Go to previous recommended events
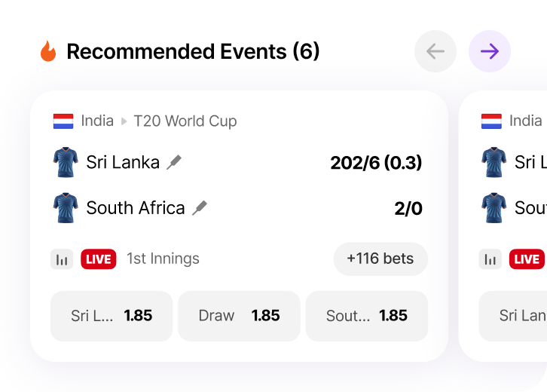Image resolution: width=547 pixels, height=392 pixels. [x=435, y=51]
